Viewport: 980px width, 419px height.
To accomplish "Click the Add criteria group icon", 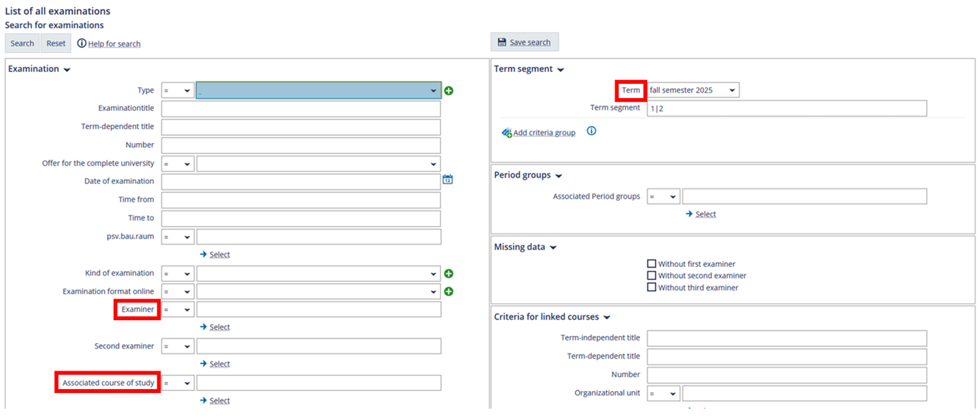I will [506, 133].
